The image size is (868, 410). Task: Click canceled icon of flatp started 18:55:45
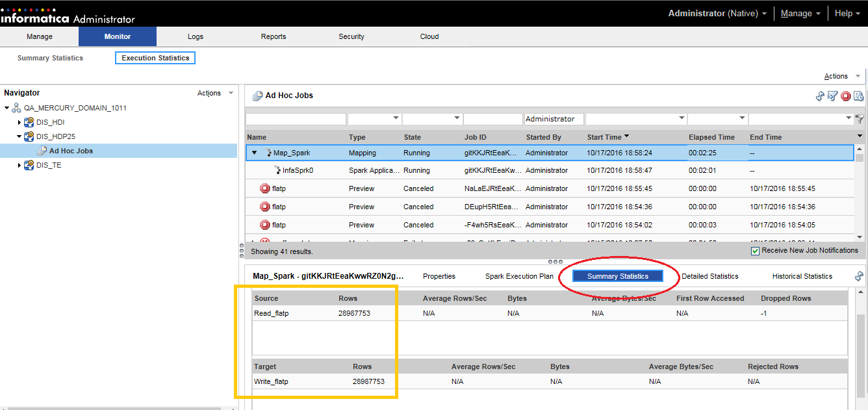(x=265, y=188)
